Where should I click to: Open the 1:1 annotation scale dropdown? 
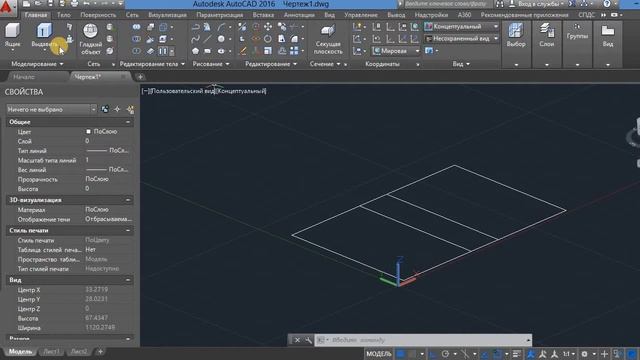[x=569, y=354]
